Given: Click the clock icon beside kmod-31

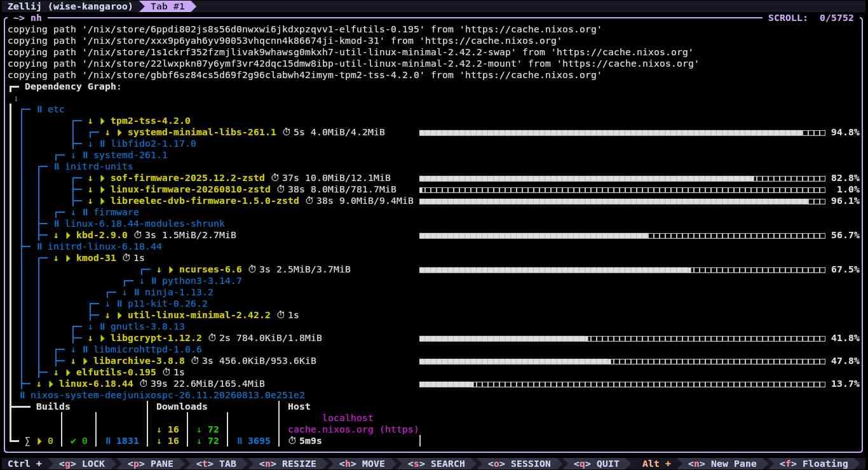Looking at the screenshot, I should (x=126, y=258).
